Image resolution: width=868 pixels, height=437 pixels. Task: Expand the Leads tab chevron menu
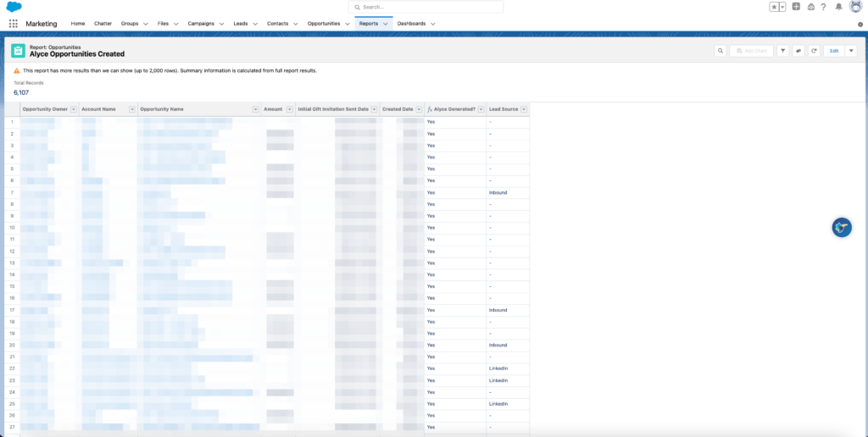pos(255,25)
